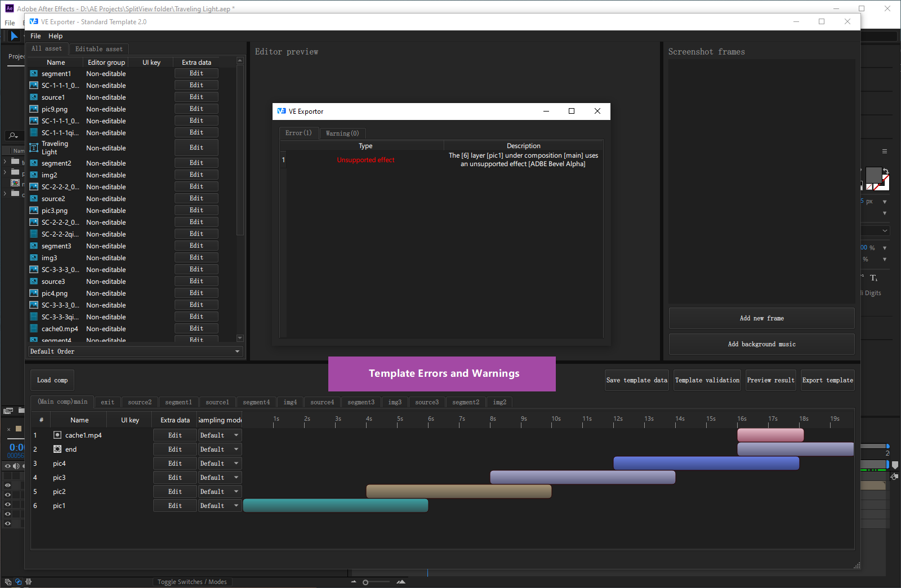
Task: Click the cache1.mp4 layer type icon
Action: point(57,435)
